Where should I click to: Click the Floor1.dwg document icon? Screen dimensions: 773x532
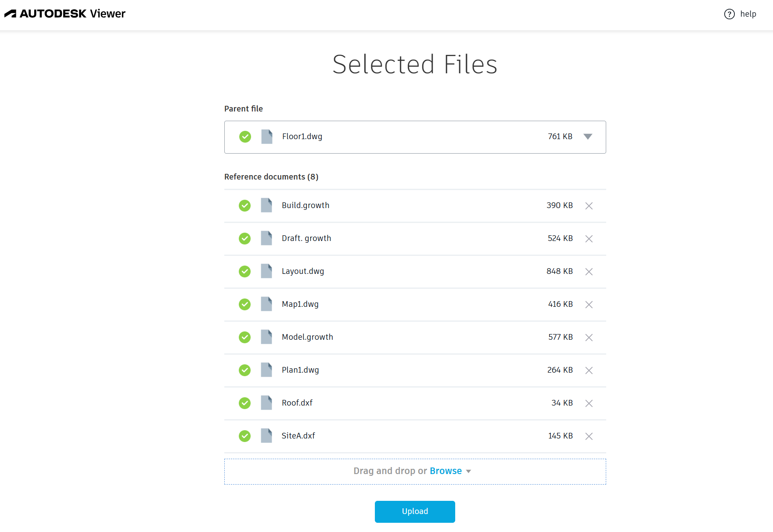click(267, 137)
